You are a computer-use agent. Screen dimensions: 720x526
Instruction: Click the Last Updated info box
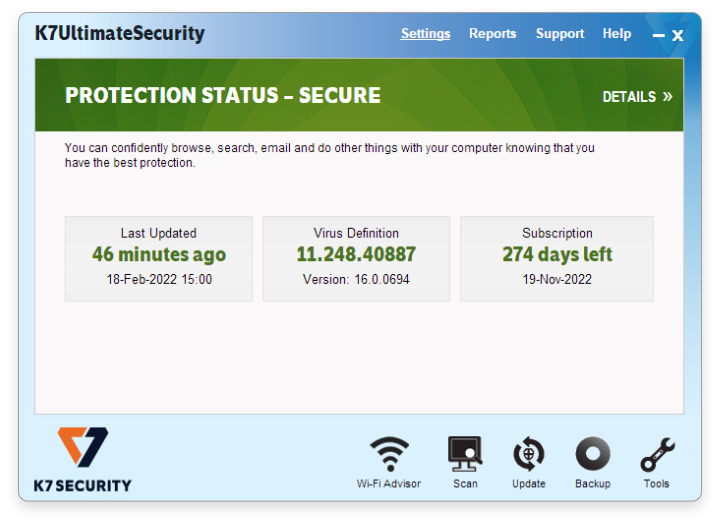point(159,259)
